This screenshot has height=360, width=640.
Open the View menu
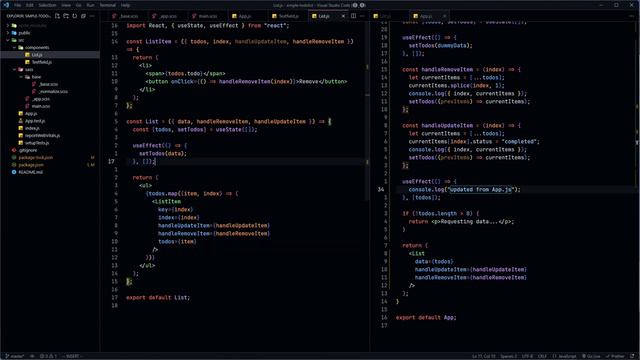coord(66,5)
